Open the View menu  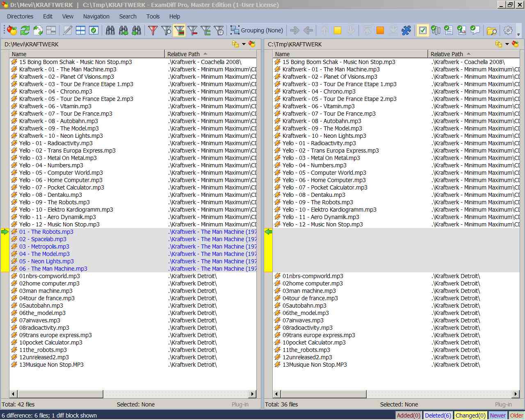[68, 16]
